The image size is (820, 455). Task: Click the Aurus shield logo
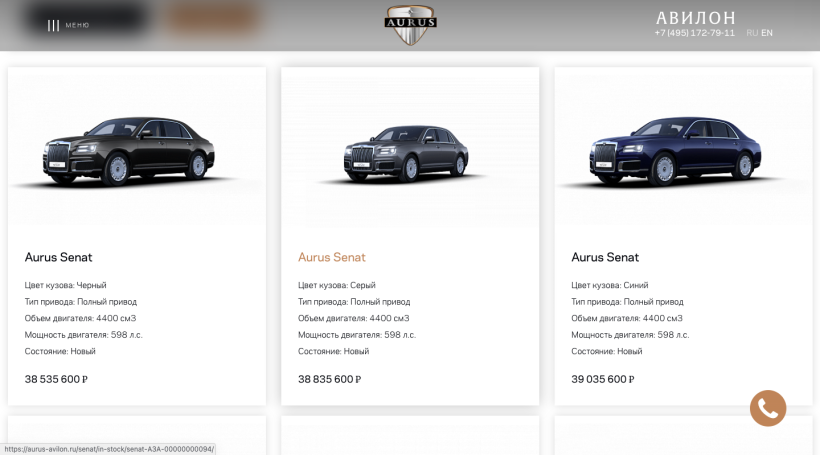click(x=411, y=25)
